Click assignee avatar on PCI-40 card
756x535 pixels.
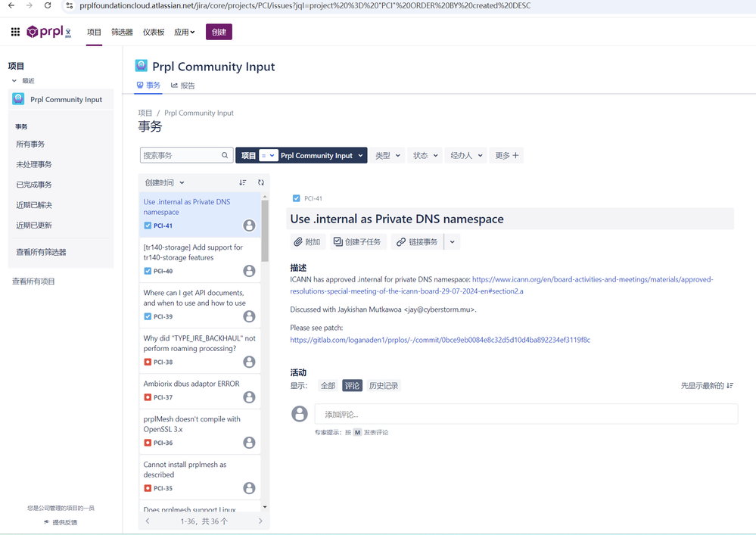pos(249,271)
